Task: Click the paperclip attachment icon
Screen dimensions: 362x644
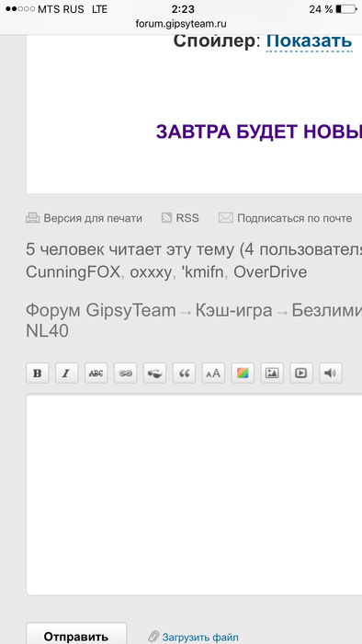Action: click(153, 637)
